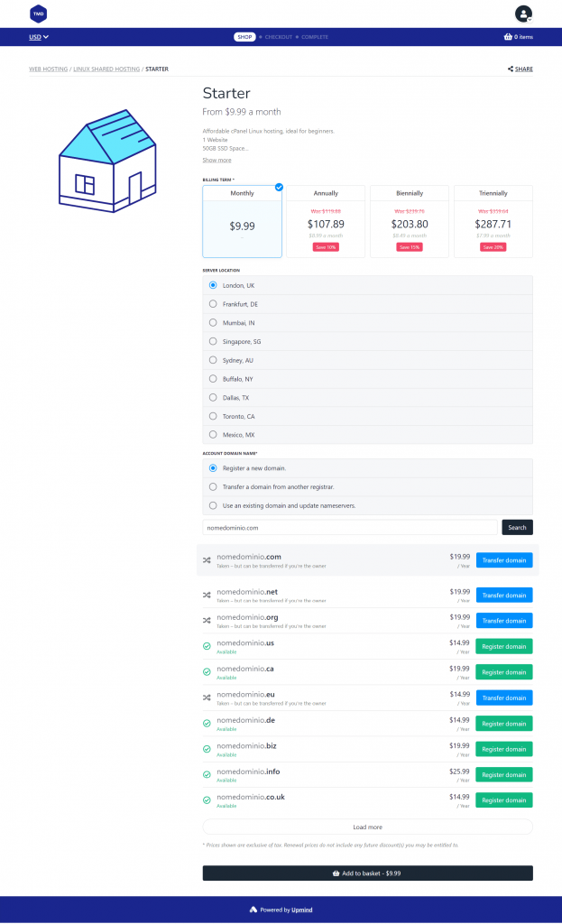Click the available checkmark icon for nomedominio.us
The width and height of the screenshot is (562, 924).
point(207,646)
